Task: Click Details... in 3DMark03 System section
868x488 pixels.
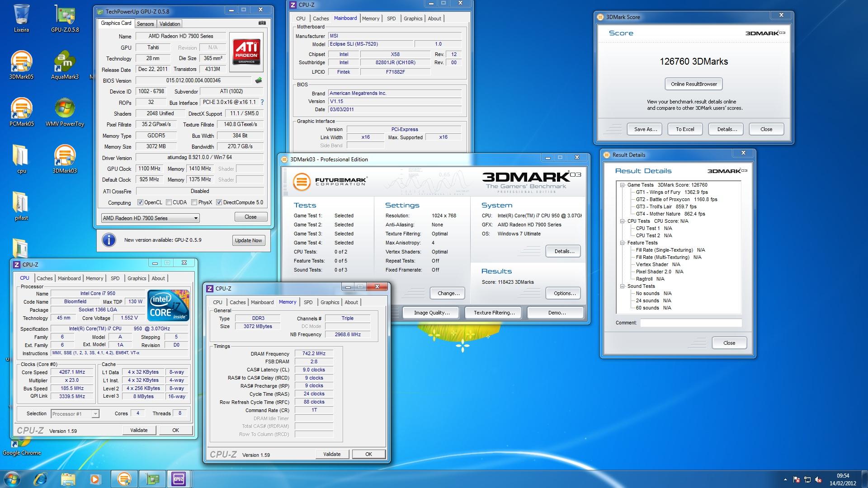Action: tap(564, 251)
